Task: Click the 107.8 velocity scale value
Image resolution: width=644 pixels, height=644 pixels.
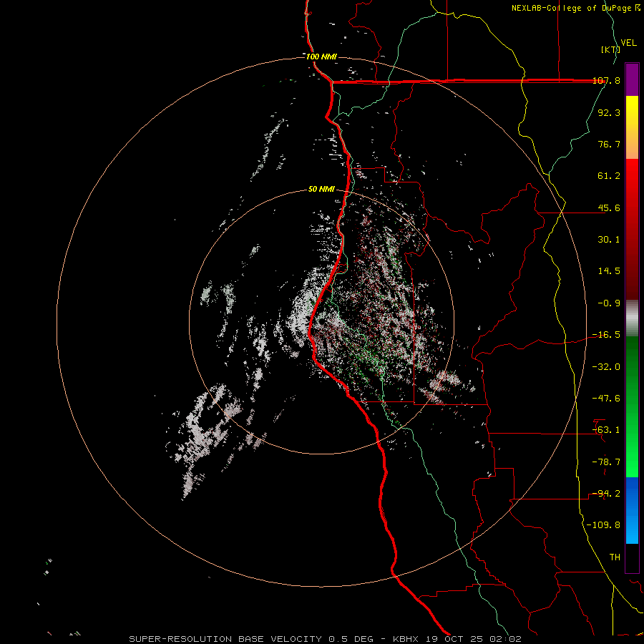Action: (606, 80)
